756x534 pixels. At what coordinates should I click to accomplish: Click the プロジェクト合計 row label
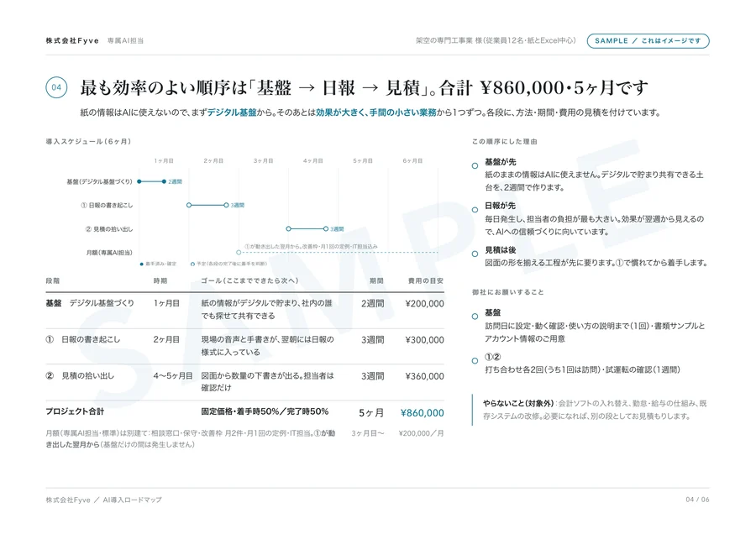pos(75,411)
